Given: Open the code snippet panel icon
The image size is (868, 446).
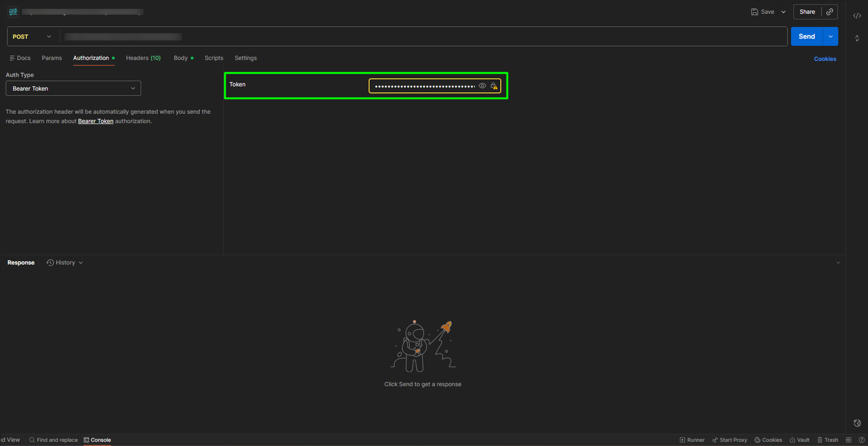Looking at the screenshot, I should point(857,16).
